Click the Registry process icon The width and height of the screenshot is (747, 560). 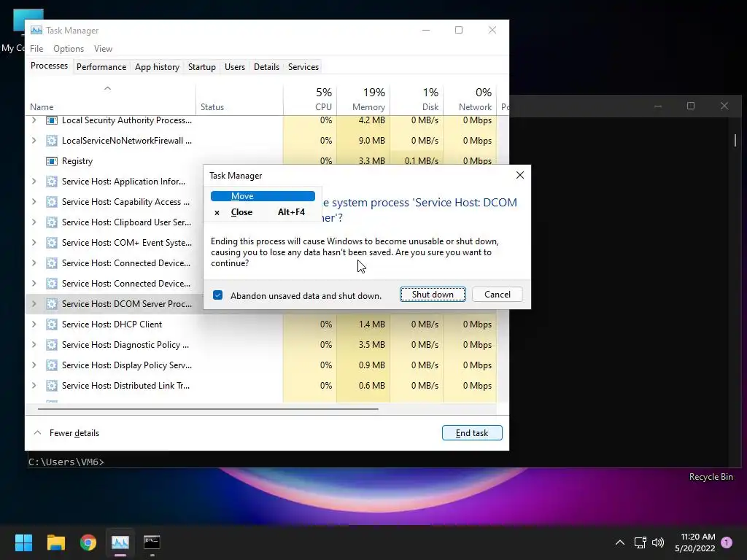coord(52,161)
